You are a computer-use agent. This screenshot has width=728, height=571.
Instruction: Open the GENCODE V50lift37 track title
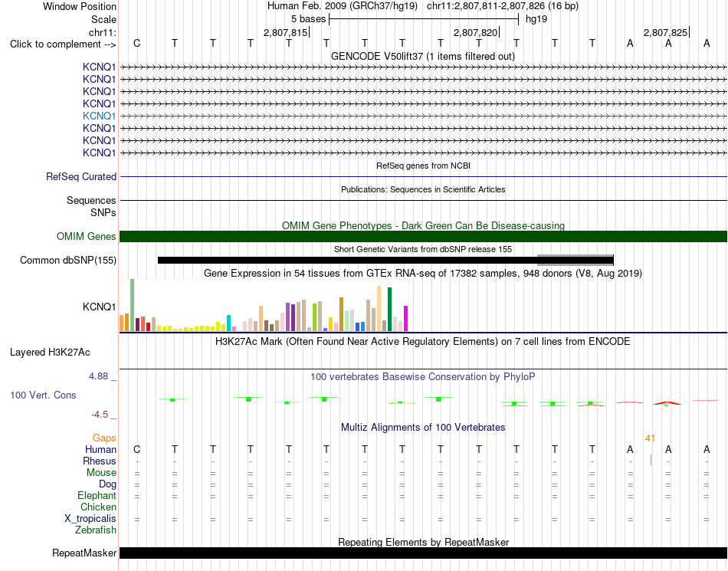tap(422, 56)
